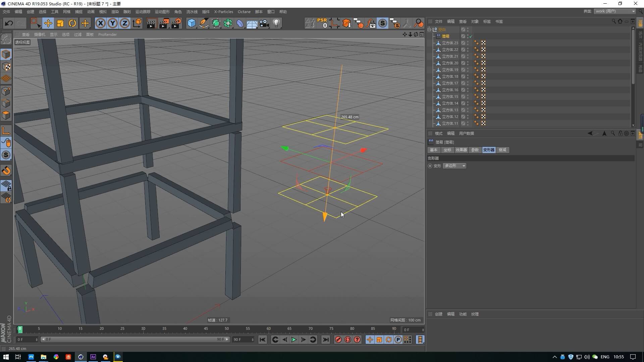
Task: Add a Cube primitive object
Action: pos(192,23)
